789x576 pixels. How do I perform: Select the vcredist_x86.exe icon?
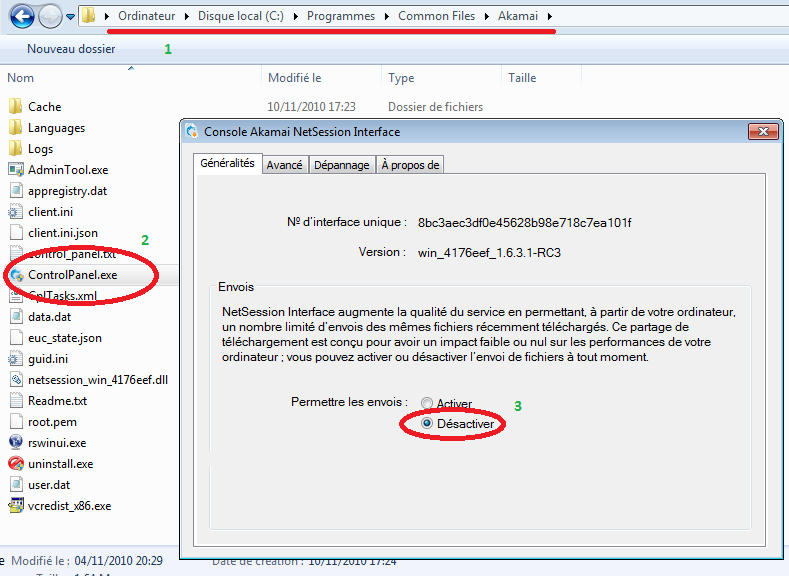(x=16, y=505)
